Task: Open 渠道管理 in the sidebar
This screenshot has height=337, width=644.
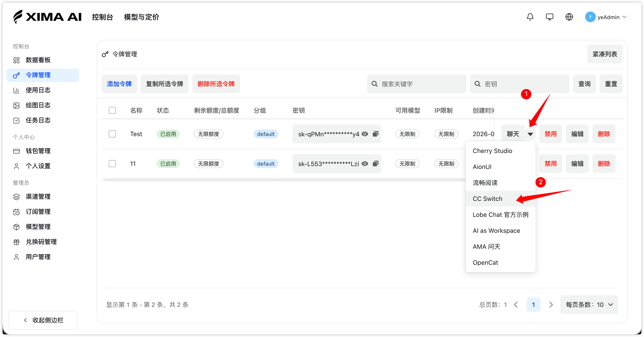Action: point(43,197)
